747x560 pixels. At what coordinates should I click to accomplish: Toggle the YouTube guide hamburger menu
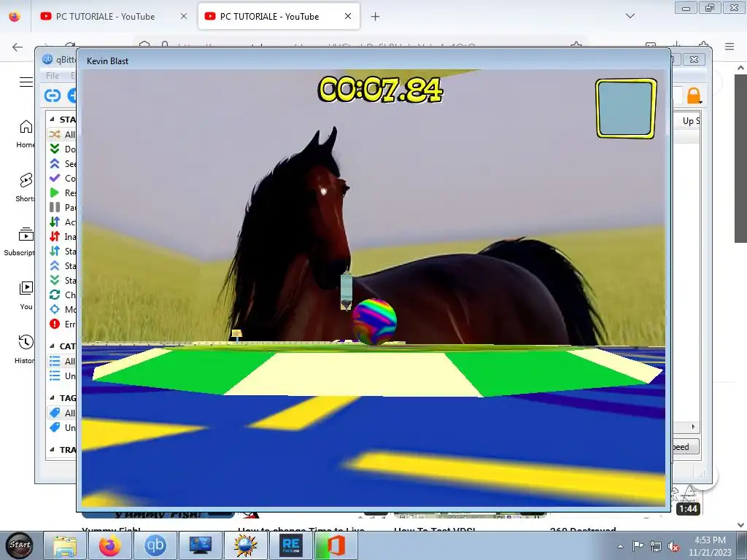26,82
